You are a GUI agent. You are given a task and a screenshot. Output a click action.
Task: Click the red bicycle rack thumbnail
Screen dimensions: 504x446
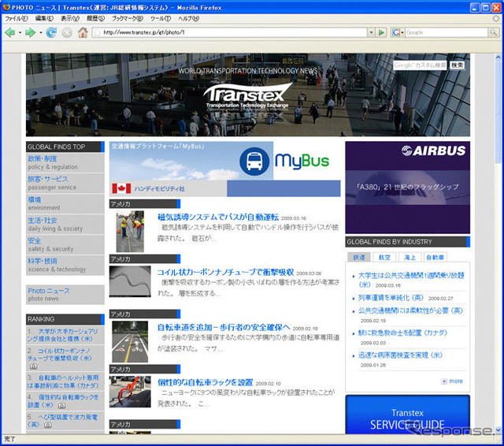pos(130,392)
